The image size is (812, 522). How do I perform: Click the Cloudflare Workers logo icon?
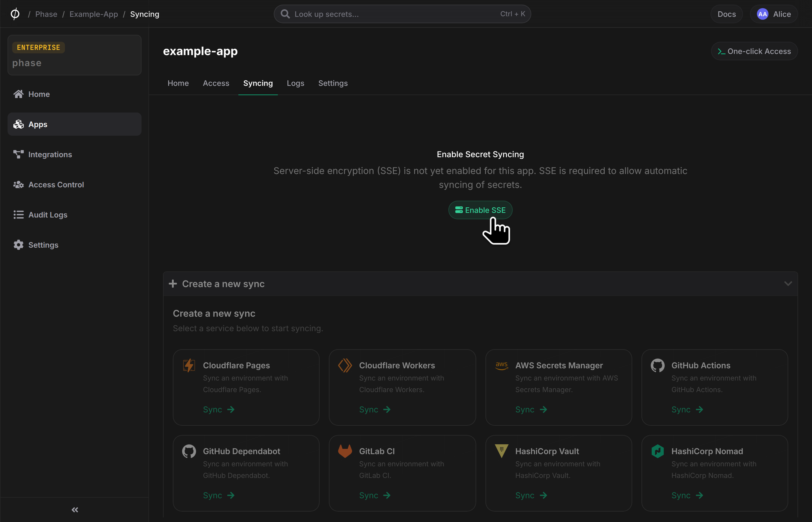345,365
